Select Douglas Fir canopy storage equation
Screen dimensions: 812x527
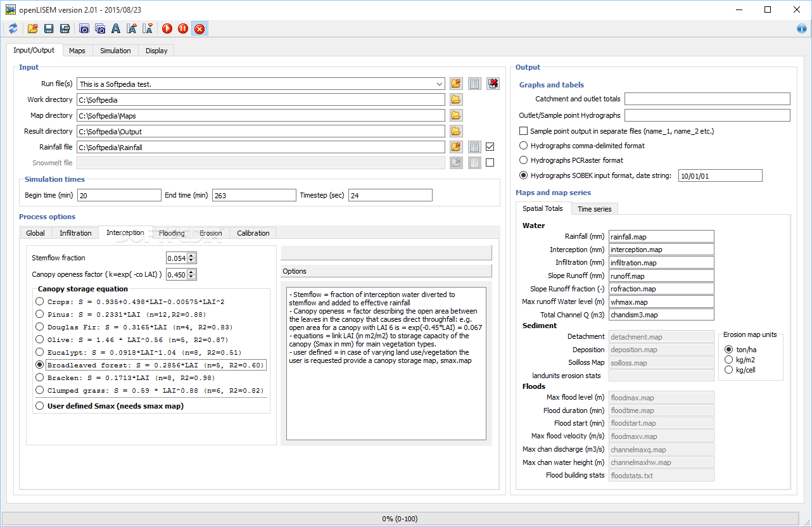pyautogui.click(x=134, y=327)
